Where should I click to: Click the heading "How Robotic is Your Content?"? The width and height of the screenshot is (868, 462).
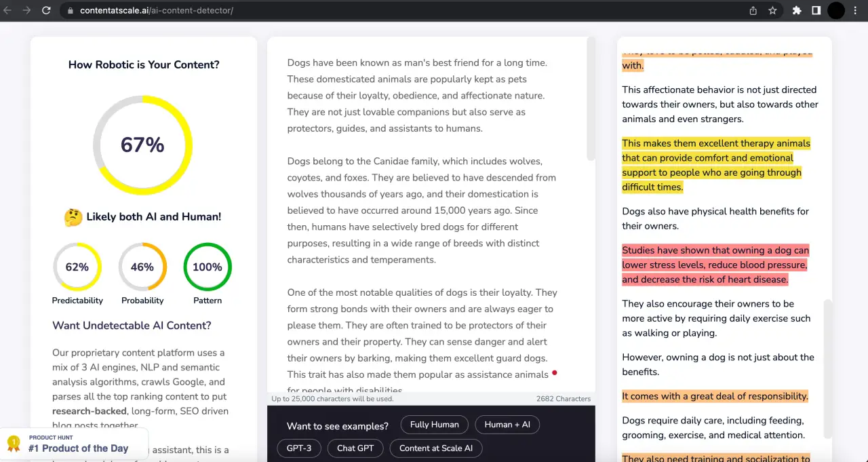(x=144, y=65)
